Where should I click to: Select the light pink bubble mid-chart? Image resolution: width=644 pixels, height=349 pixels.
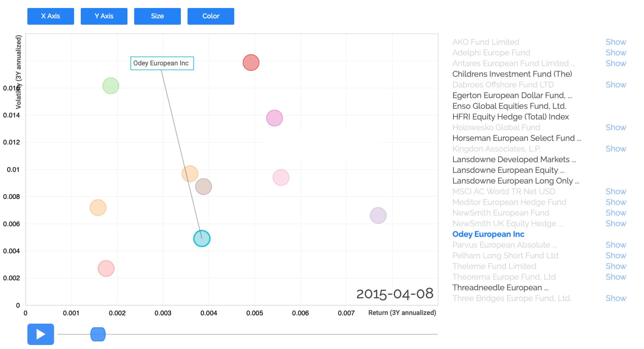pos(281,178)
